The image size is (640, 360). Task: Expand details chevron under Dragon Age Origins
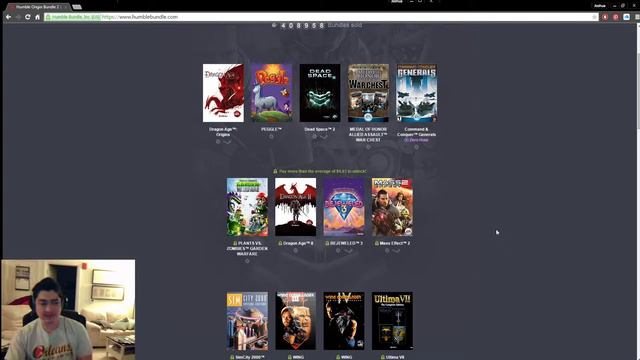point(227,142)
